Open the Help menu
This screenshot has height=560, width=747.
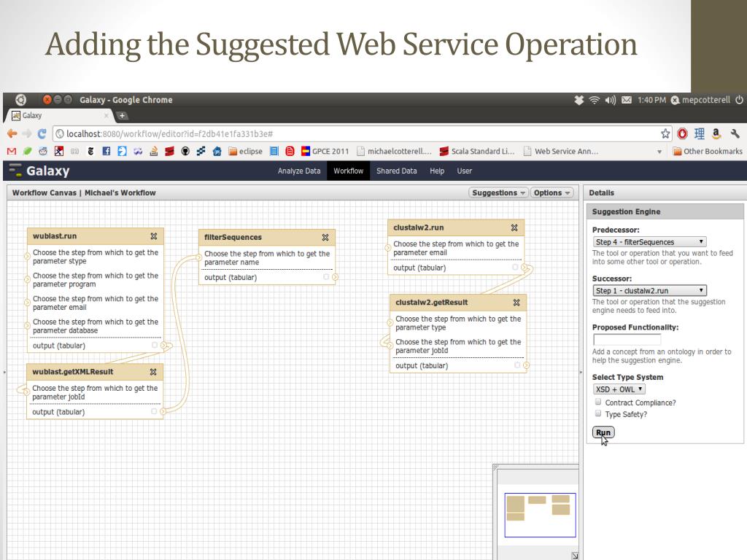437,171
